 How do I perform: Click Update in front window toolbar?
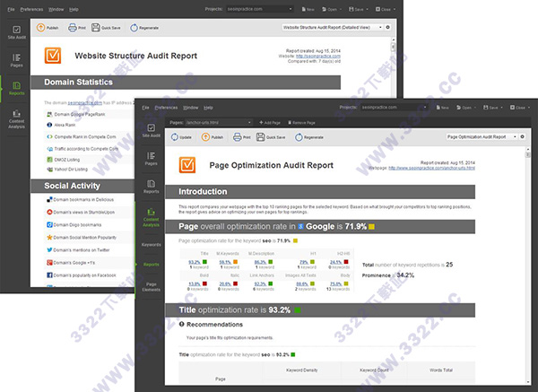181,137
